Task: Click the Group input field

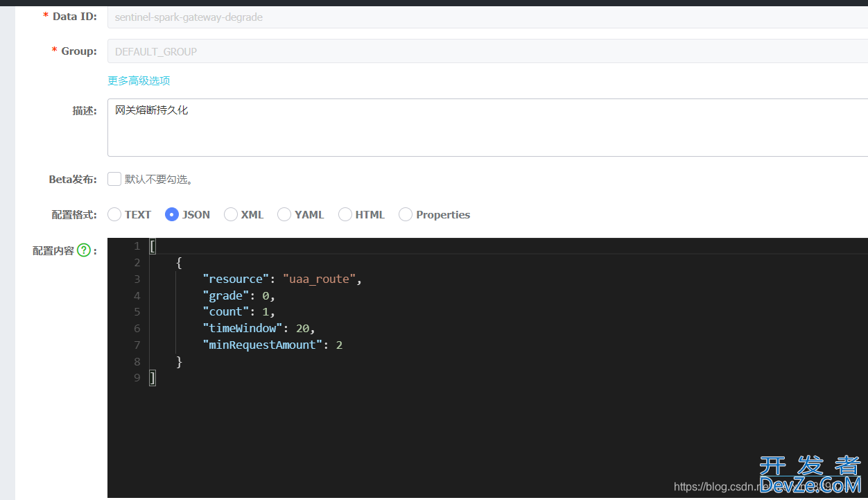Action: (x=487, y=51)
